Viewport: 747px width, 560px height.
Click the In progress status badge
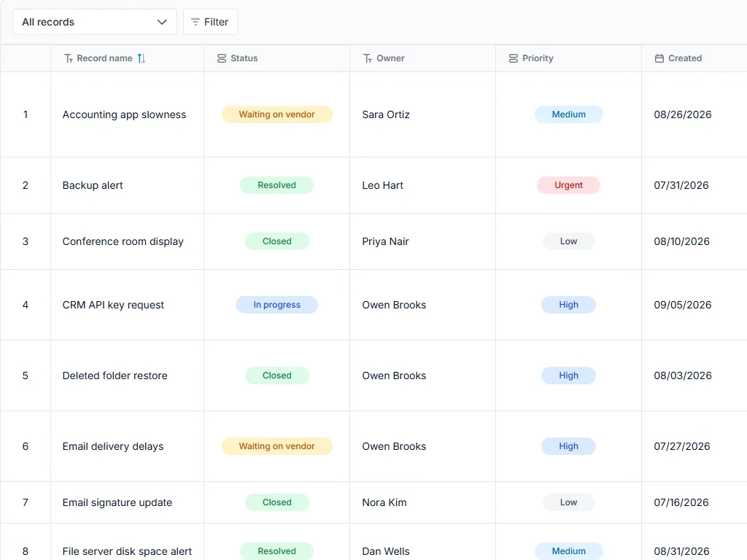click(276, 305)
